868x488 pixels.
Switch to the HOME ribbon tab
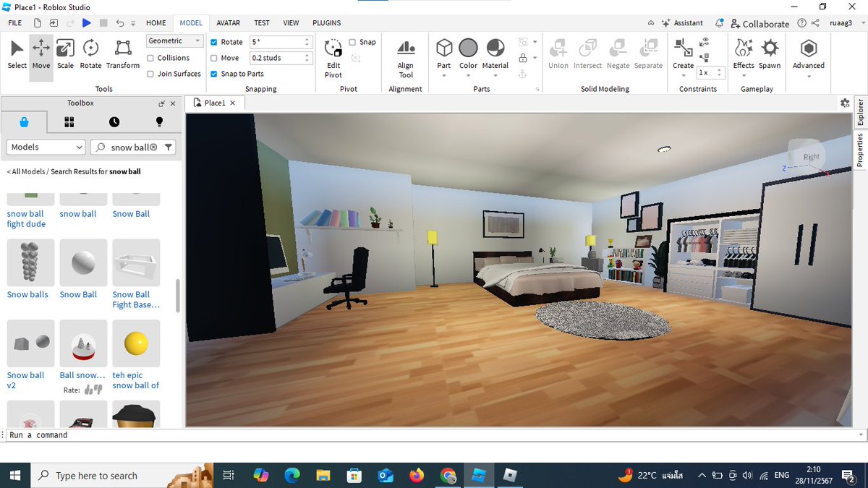tap(156, 23)
